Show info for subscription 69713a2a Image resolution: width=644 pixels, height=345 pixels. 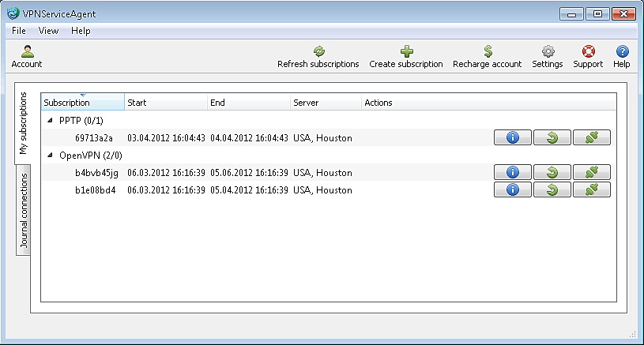pyautogui.click(x=512, y=137)
